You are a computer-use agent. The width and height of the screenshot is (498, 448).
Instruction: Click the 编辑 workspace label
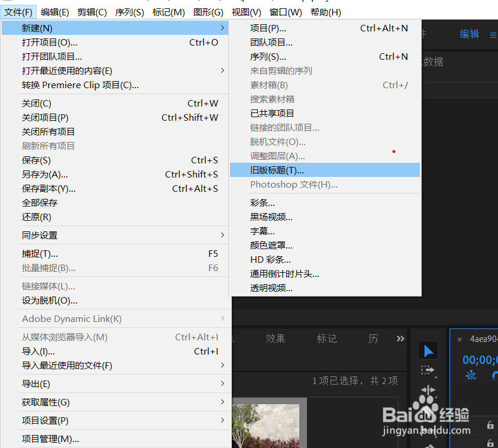[x=469, y=34]
